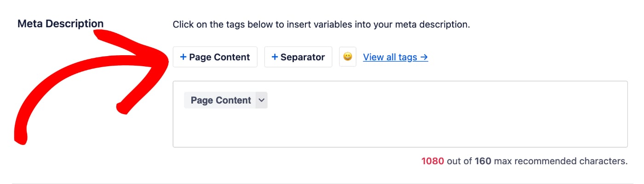The width and height of the screenshot is (644, 184).
Task: Click the 'max recommended characters' text
Action: (560, 161)
